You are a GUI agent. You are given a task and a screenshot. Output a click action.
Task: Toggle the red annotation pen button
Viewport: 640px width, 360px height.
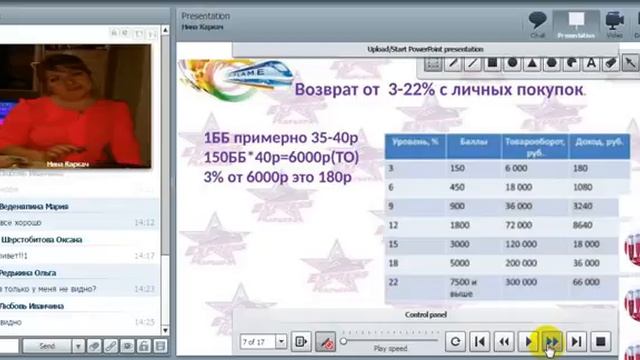pyautogui.click(x=326, y=341)
